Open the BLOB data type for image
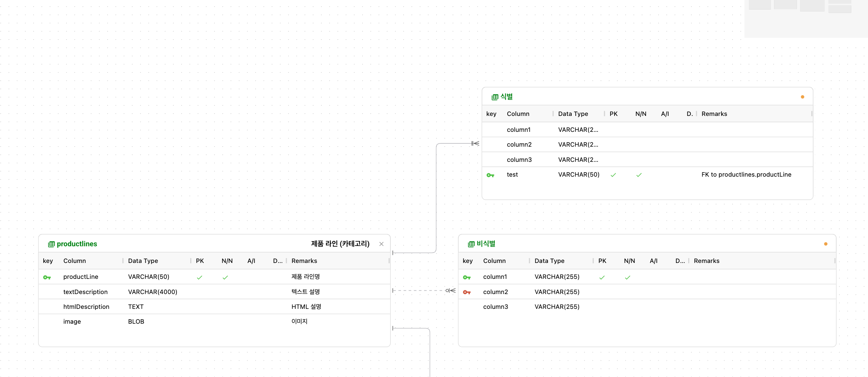 point(136,321)
